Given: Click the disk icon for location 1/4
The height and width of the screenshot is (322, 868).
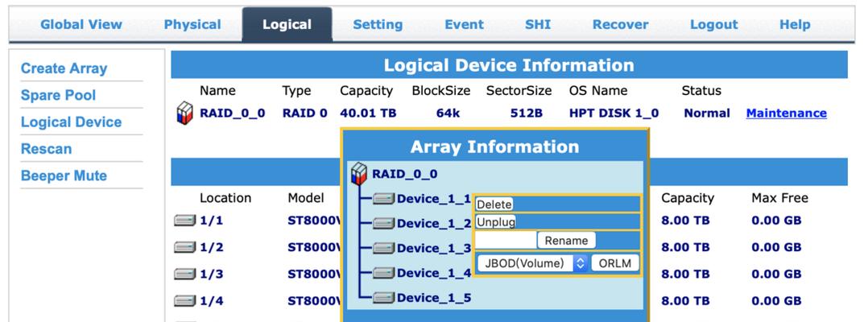Looking at the screenshot, I should (x=185, y=301).
